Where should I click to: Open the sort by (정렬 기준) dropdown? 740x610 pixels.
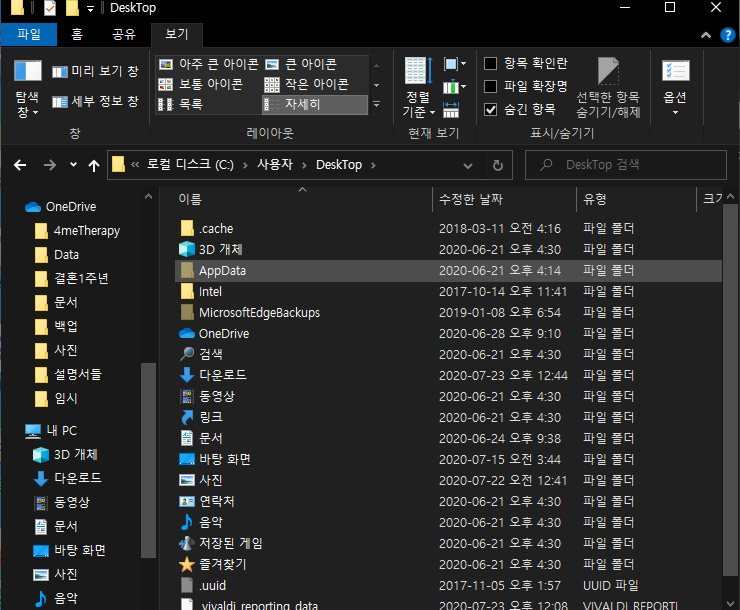coord(418,88)
